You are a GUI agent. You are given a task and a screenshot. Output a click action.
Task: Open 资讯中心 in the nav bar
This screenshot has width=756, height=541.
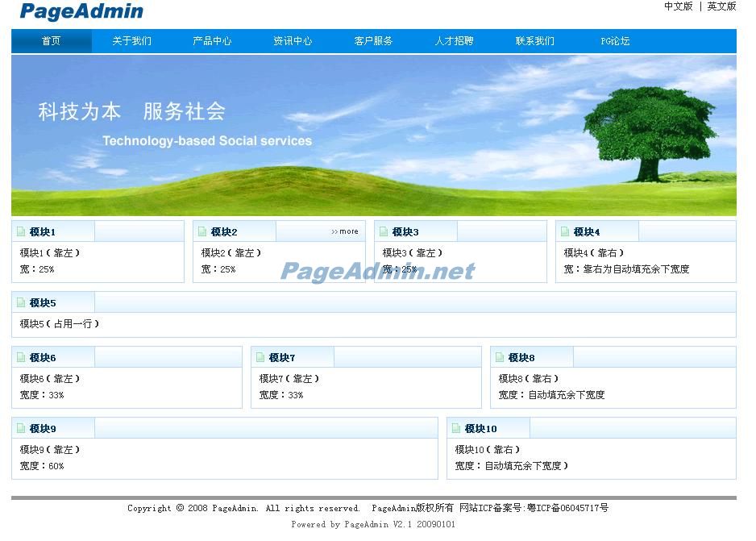tap(293, 41)
